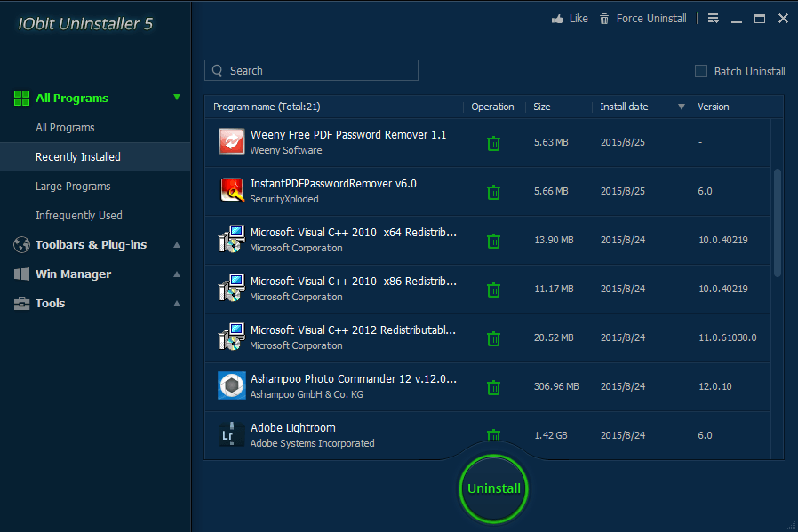Select the Microsoft Visual C++ 2010 x64 Redistrib name
Viewport: 798px width, 532px height.
pos(353,233)
